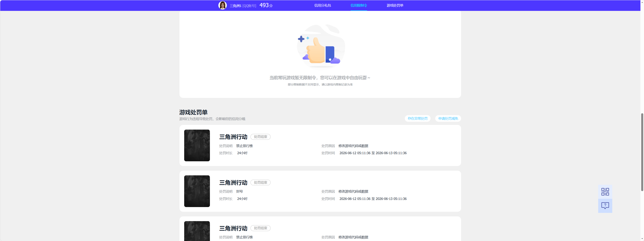Click 处罚结束 badge on third penalty card
The width and height of the screenshot is (644, 241).
pyautogui.click(x=260, y=228)
